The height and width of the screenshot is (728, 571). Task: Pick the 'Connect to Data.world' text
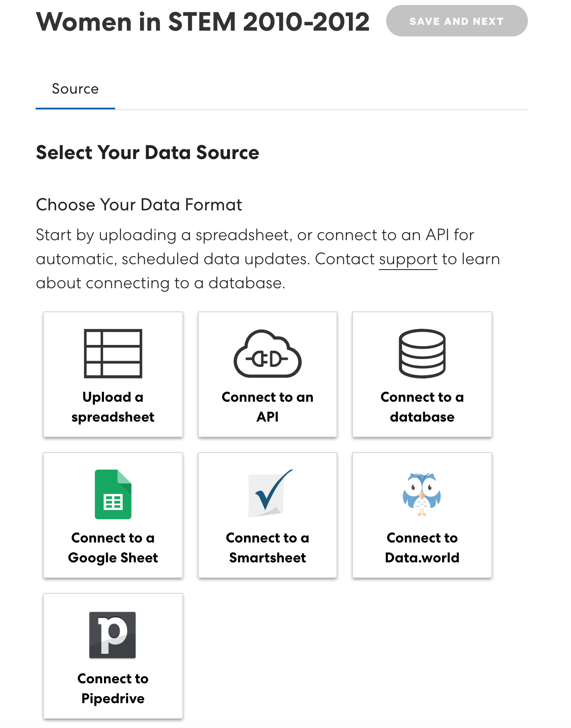click(x=422, y=548)
